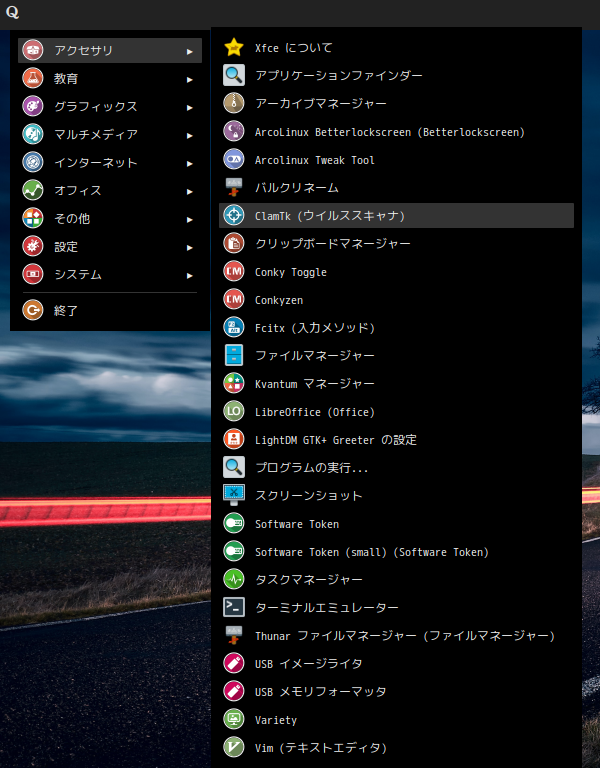Click the Conkyzen label
Viewport: 600px width, 768px height.
coord(279,300)
